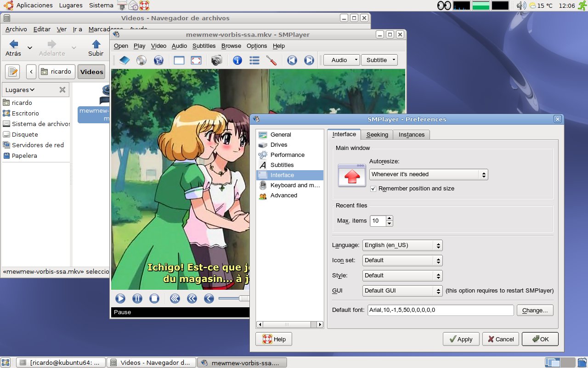Viewport: 588px width, 368px height.
Task: Switch to the Seeking tab
Action: coord(377,135)
